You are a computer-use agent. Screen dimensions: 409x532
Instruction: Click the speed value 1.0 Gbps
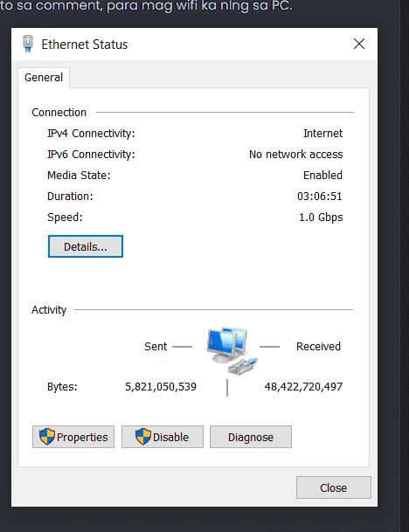[x=321, y=218]
